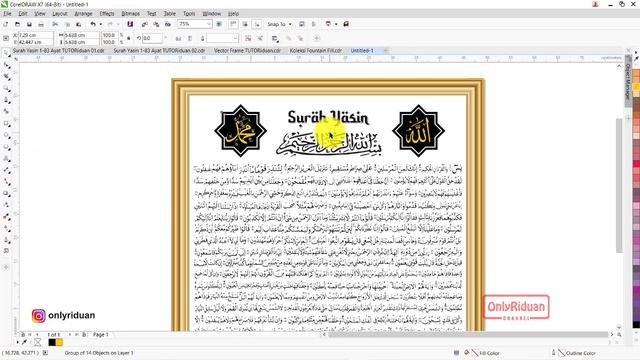Click the Mirror horizontally icon

(178, 38)
